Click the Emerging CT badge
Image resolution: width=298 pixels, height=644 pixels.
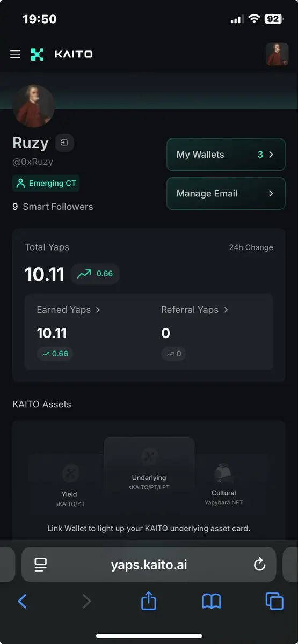[46, 183]
